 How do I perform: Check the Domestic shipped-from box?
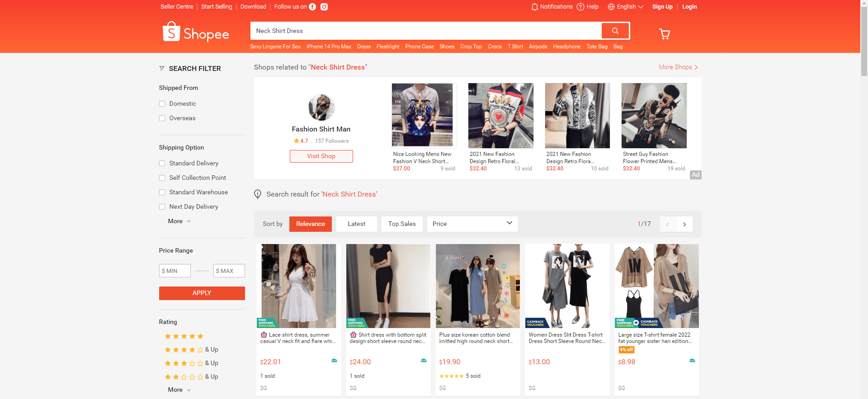click(162, 104)
